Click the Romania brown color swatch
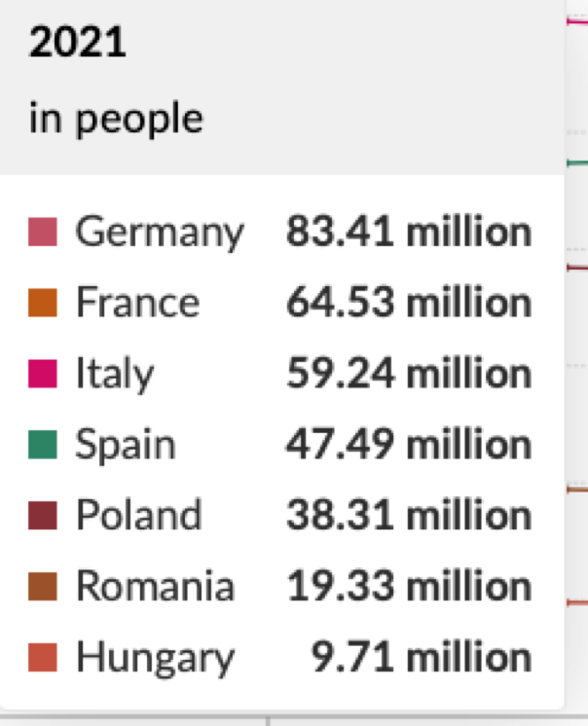This screenshot has height=726, width=588. pos(43,587)
